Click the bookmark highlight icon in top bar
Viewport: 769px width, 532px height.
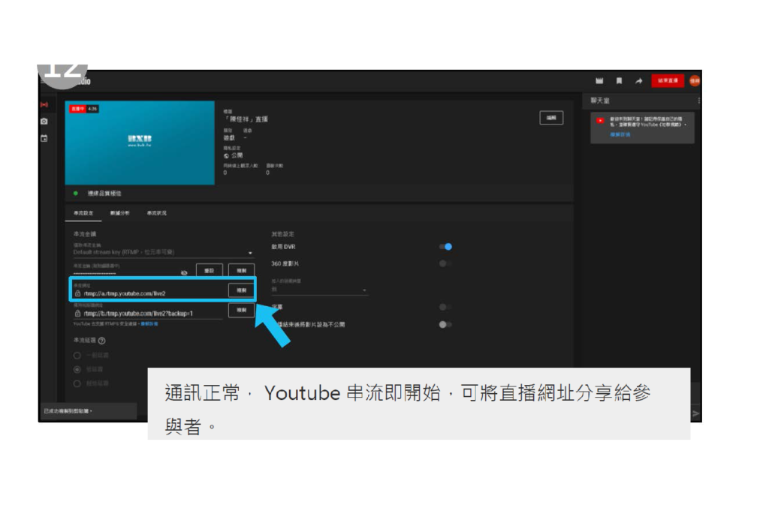pos(619,81)
